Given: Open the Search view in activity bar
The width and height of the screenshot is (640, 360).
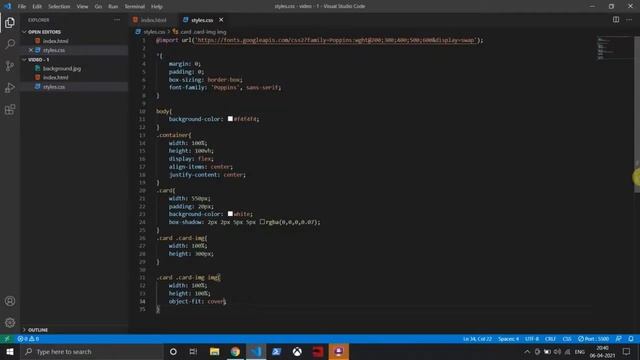Looking at the screenshot, I should tap(10, 44).
